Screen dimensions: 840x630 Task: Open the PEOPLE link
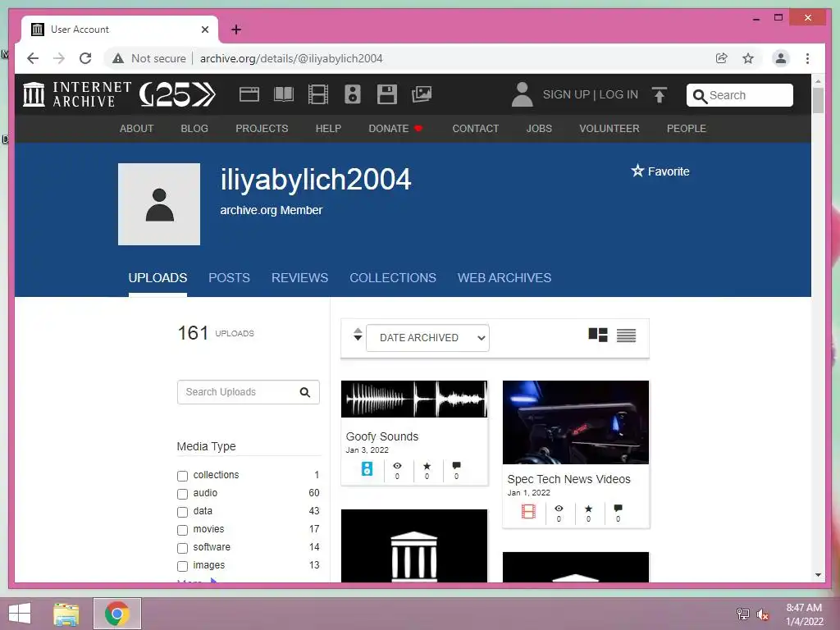[x=687, y=129]
